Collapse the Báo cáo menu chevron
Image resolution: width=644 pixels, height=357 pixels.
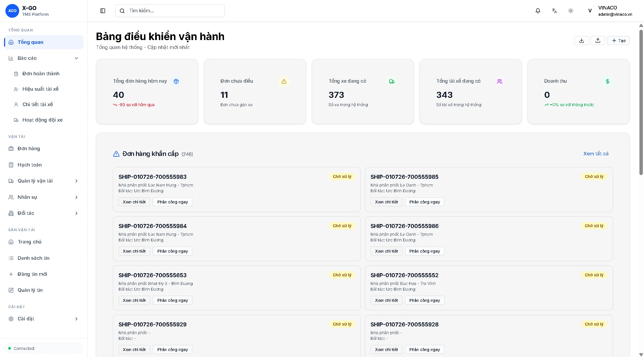(x=76, y=58)
